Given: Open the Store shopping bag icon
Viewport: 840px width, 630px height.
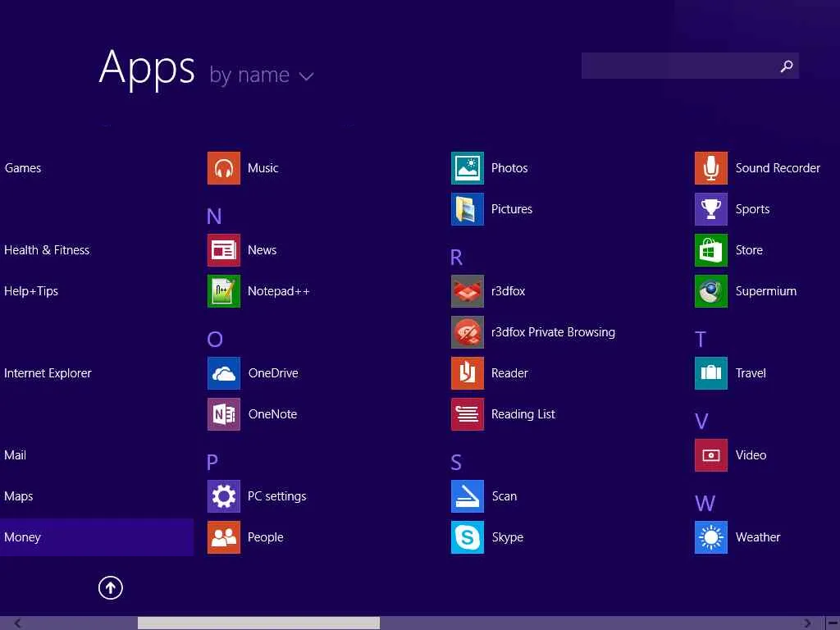Looking at the screenshot, I should [711, 250].
